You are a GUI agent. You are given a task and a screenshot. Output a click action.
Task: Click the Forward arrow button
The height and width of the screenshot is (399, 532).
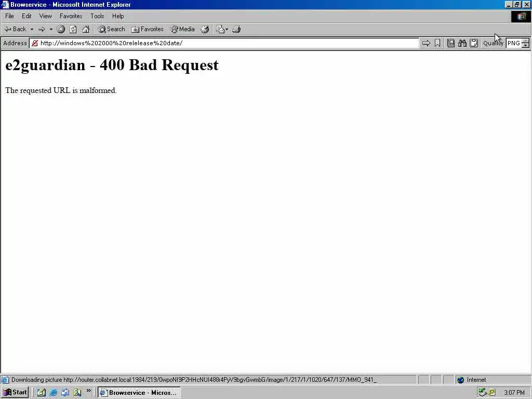point(42,29)
